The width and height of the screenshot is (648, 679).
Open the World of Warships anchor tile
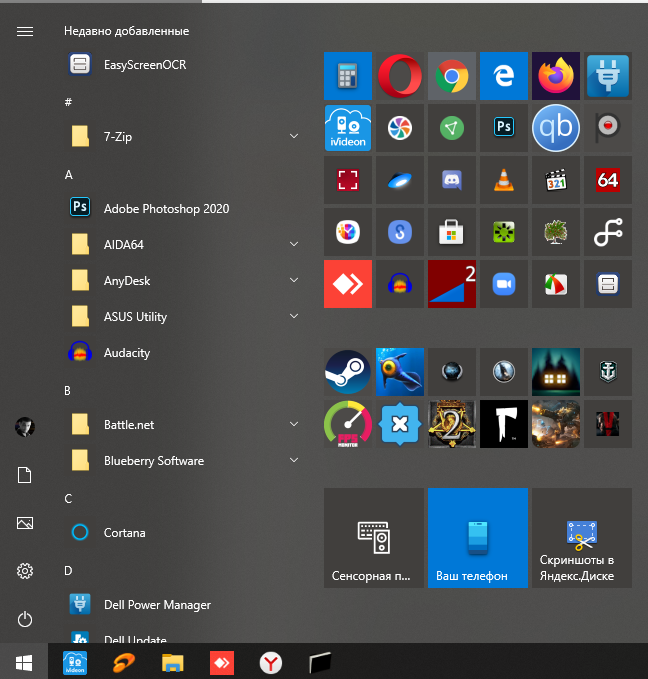608,372
